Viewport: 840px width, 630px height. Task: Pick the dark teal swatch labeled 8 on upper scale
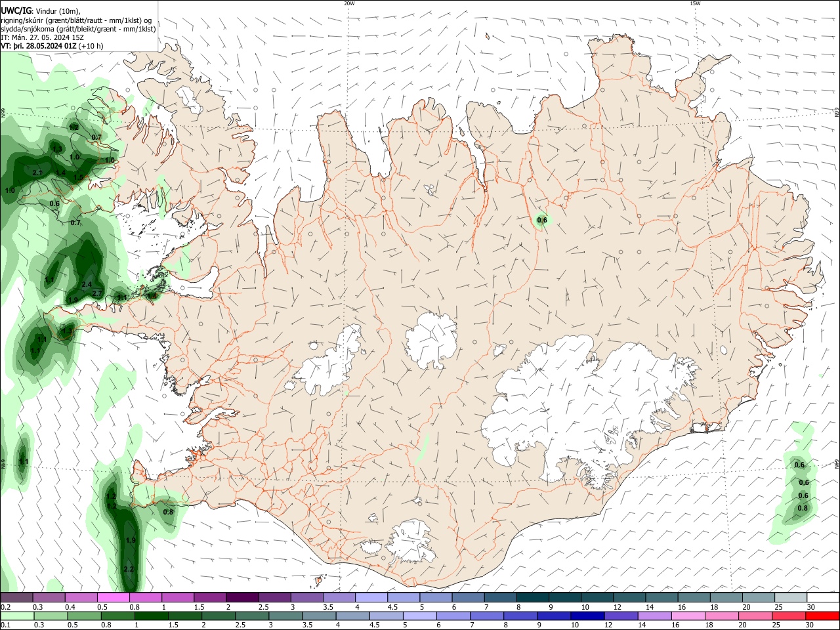pyautogui.click(x=532, y=597)
